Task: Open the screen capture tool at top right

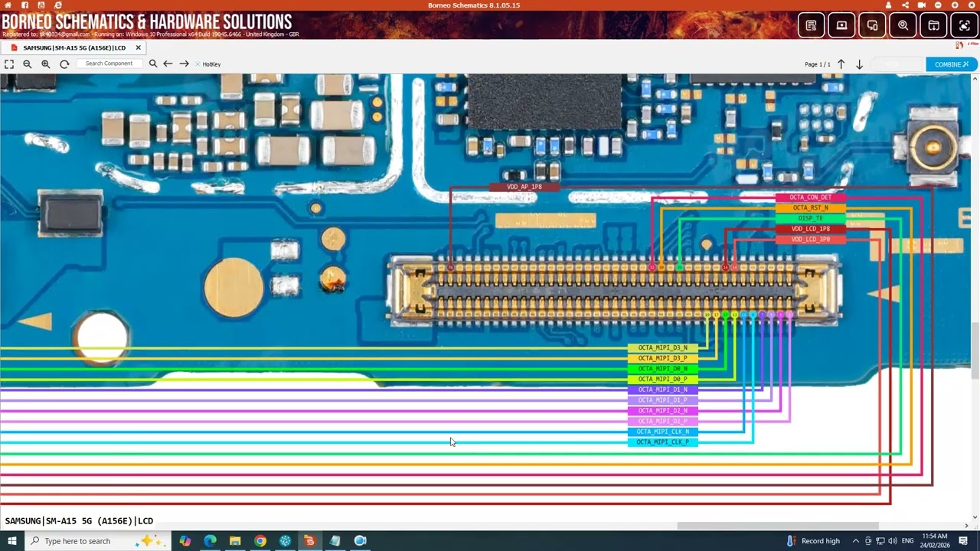Action: pos(962,25)
